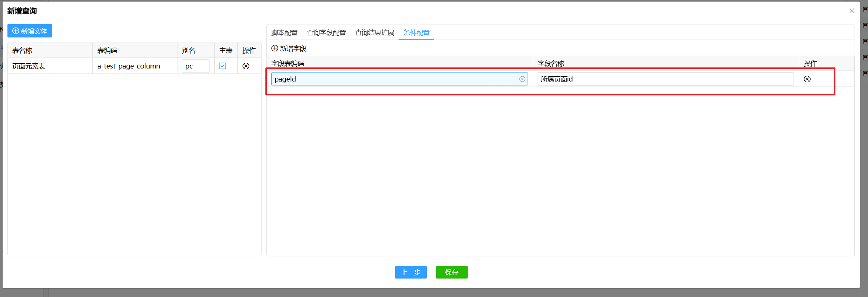Focus the 所属页面id field name input

click(x=665, y=79)
